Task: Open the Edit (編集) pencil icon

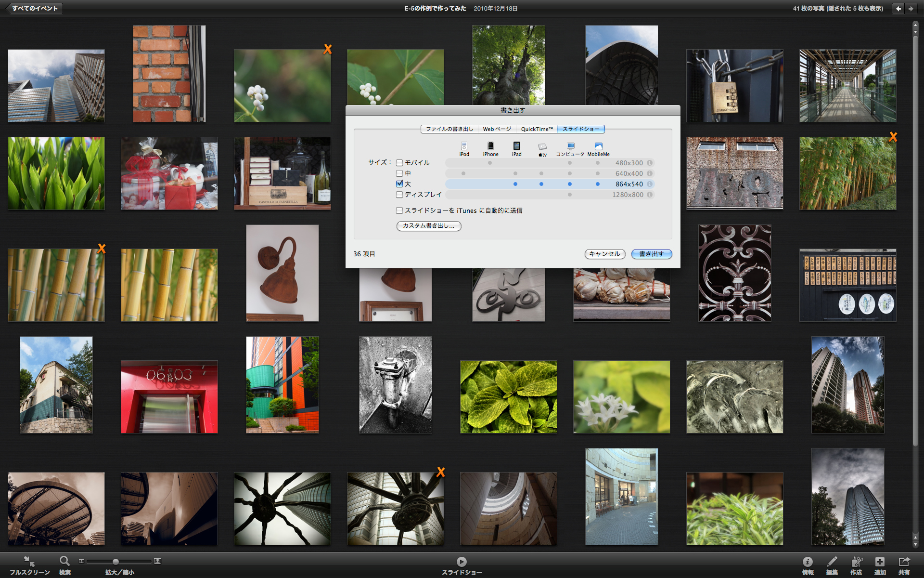Action: (832, 562)
